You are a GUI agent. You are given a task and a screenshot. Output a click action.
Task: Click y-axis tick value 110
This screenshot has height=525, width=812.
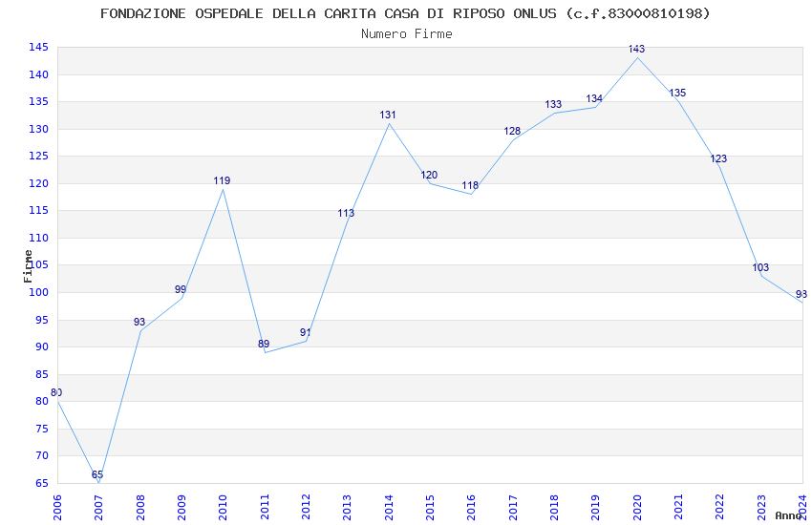[38, 238]
